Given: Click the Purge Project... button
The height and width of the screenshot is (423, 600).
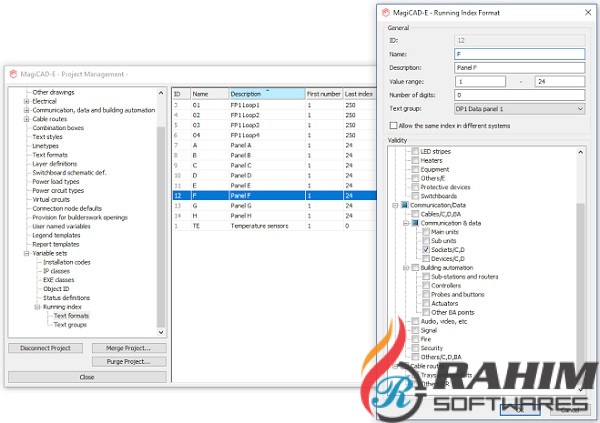Looking at the screenshot, I should tap(129, 361).
